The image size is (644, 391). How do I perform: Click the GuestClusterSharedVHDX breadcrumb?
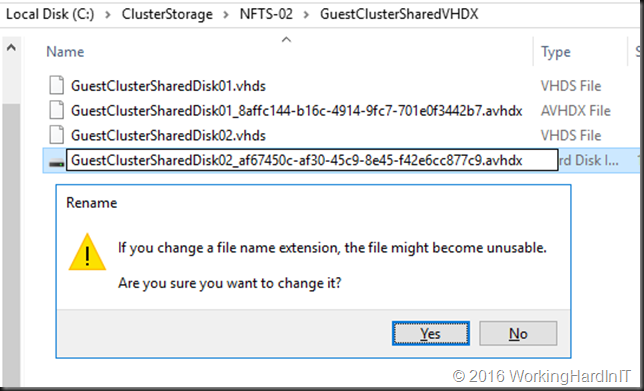click(x=399, y=14)
